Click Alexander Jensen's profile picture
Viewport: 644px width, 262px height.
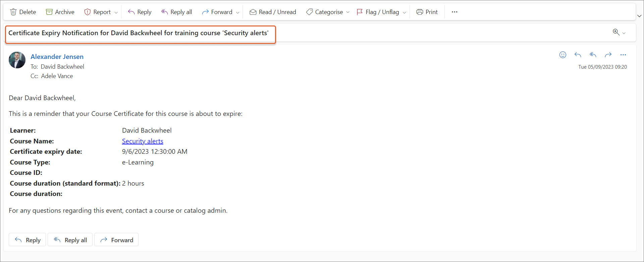click(17, 60)
